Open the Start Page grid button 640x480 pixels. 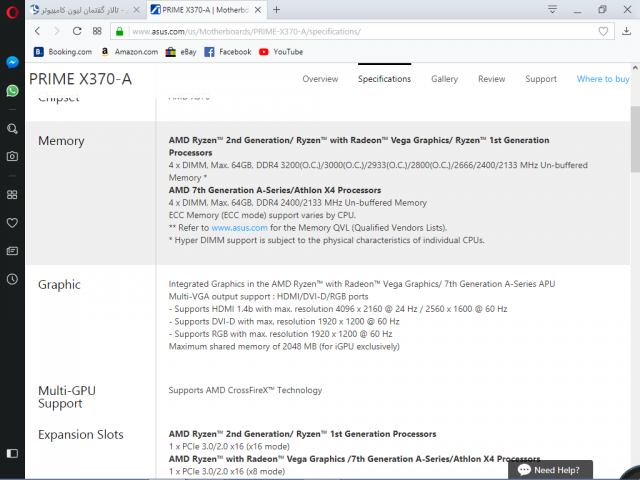tap(97, 31)
